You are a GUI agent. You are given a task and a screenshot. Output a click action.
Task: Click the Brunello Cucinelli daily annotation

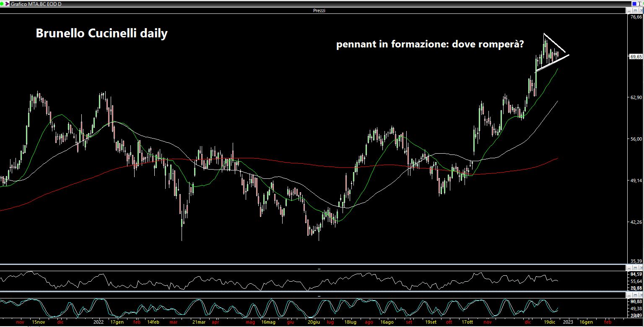102,33
